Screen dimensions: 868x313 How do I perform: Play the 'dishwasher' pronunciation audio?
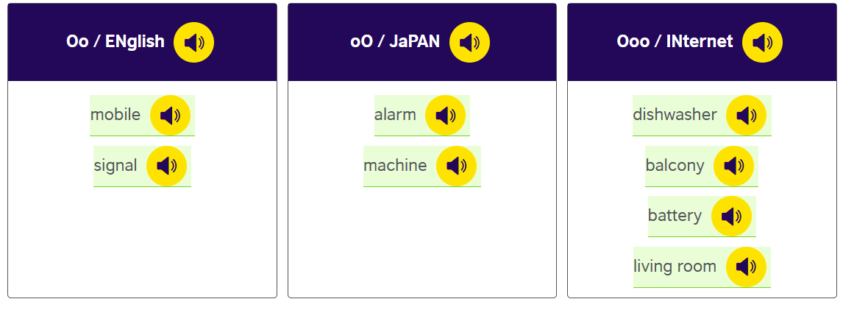[746, 116]
